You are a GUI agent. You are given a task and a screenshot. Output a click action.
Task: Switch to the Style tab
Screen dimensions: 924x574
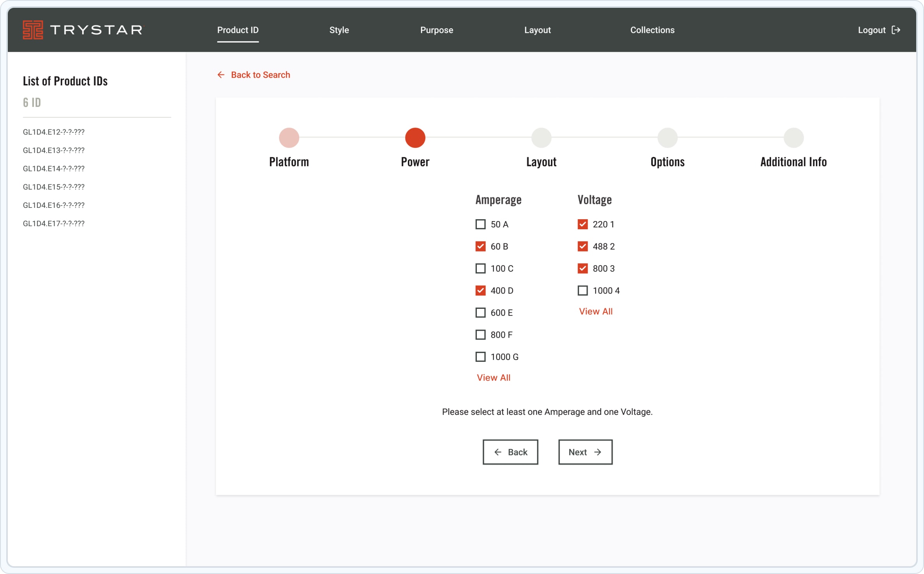point(339,30)
